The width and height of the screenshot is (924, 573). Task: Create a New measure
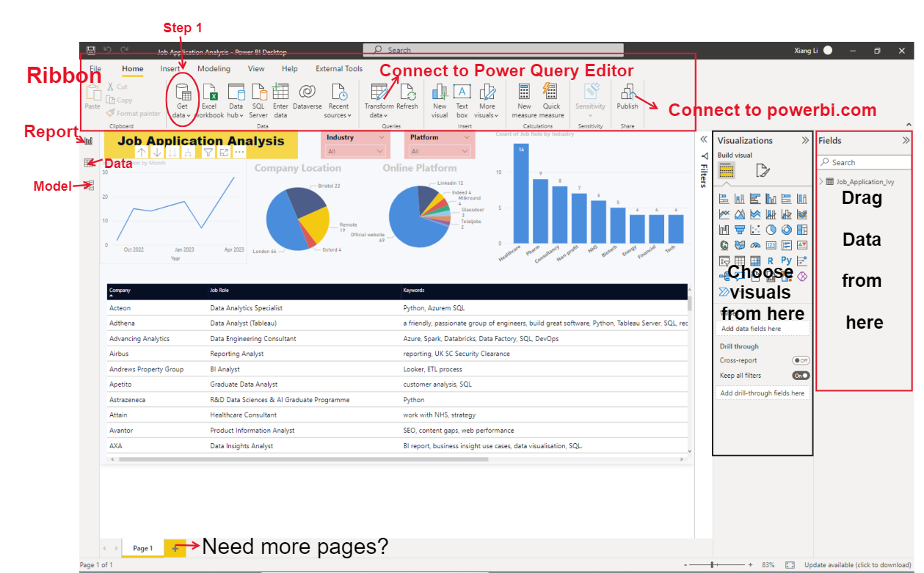click(524, 94)
